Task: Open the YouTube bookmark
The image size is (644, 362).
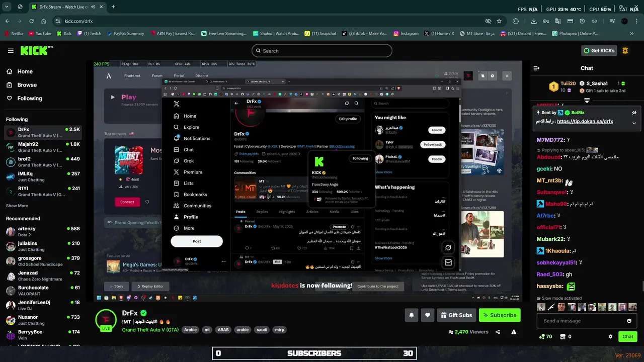Action: click(x=40, y=34)
